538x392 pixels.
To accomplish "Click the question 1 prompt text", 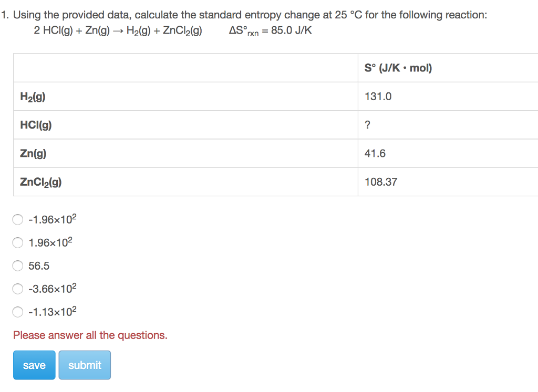I will [244, 15].
